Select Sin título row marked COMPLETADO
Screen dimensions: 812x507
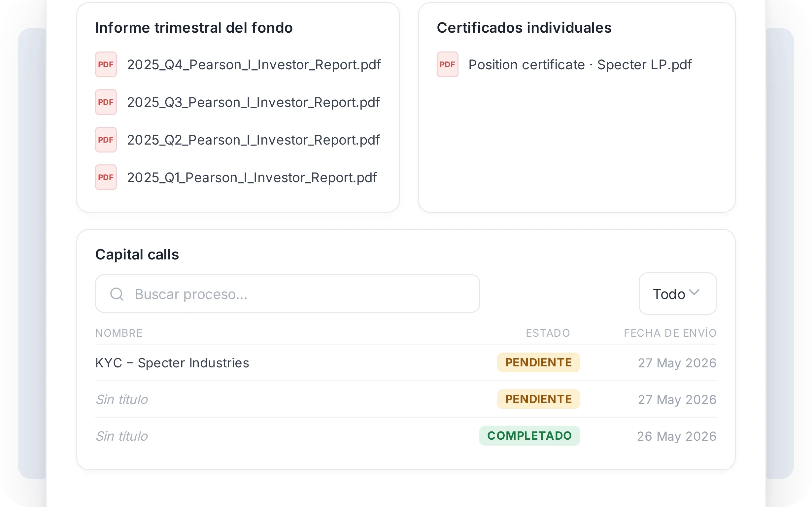[406, 436]
